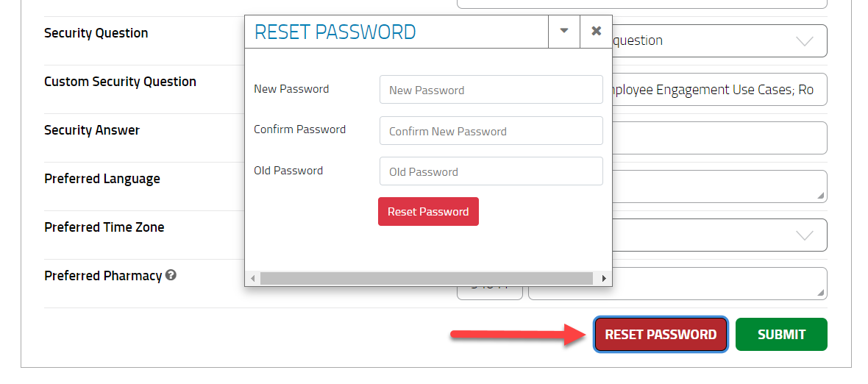Screen dimensions: 868x384
Task: Click the Preferred Pharmacy textarea resize corner
Action: click(821, 294)
